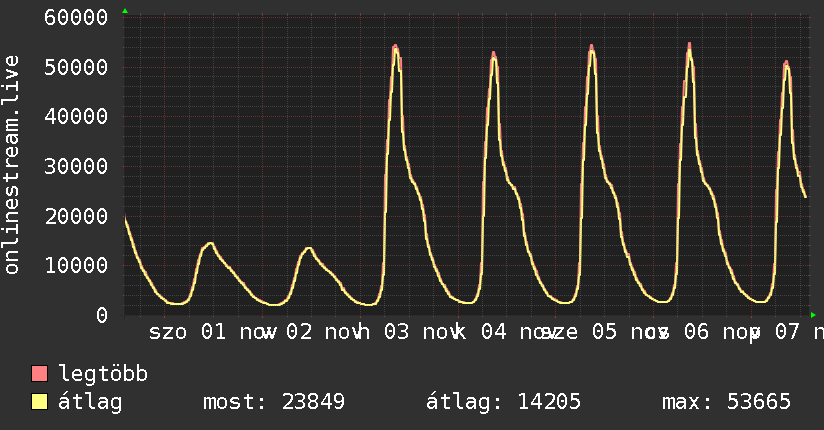The image size is (824, 430).
Task: Click the onlinestream.live vertical axis title
Action: coord(11,165)
